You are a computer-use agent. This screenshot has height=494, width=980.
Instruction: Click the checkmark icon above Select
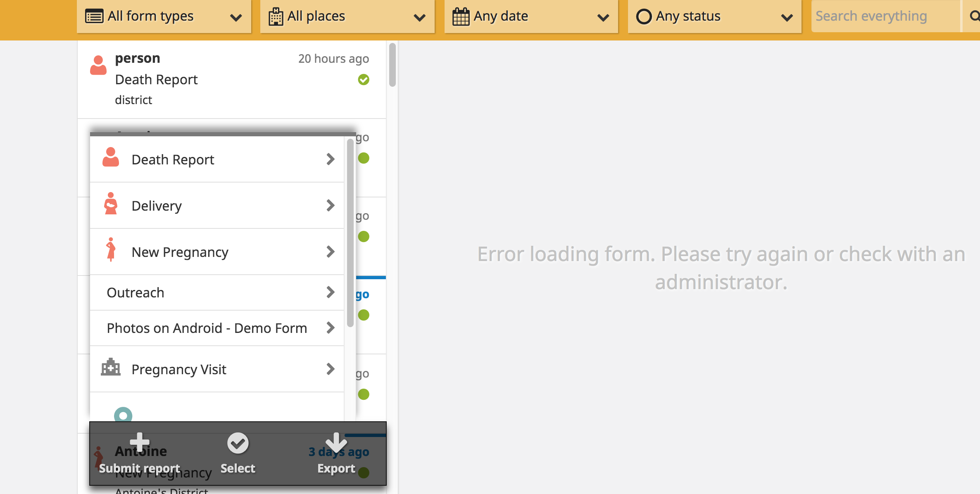click(238, 443)
